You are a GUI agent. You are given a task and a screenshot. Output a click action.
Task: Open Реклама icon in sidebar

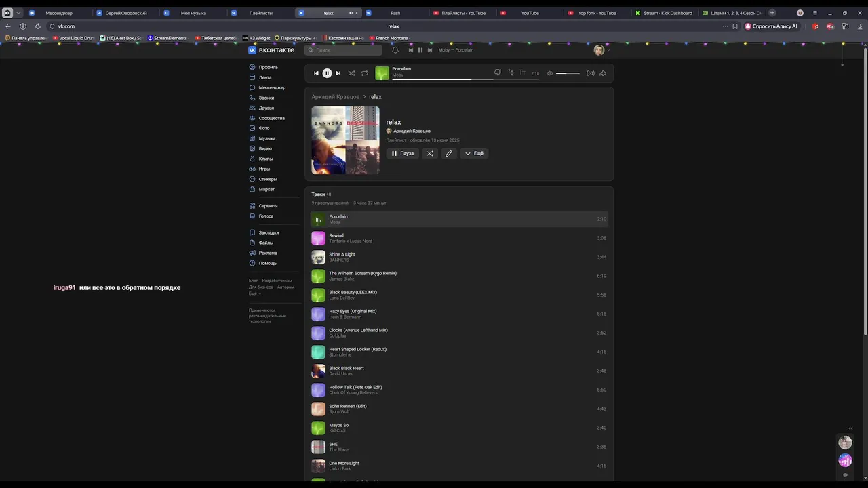pyautogui.click(x=252, y=253)
